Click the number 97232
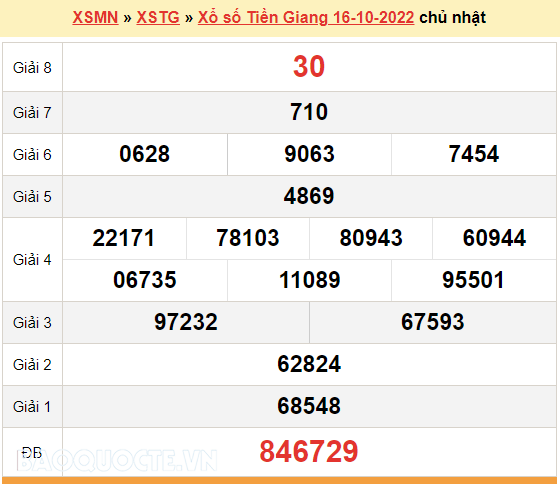Viewport: 560px width, 484px height. tap(186, 322)
